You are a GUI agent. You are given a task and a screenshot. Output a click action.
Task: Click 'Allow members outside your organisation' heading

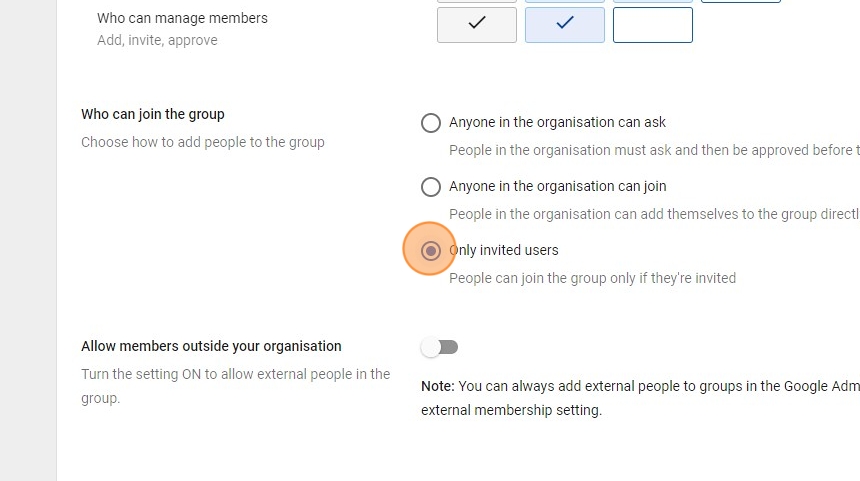point(211,346)
